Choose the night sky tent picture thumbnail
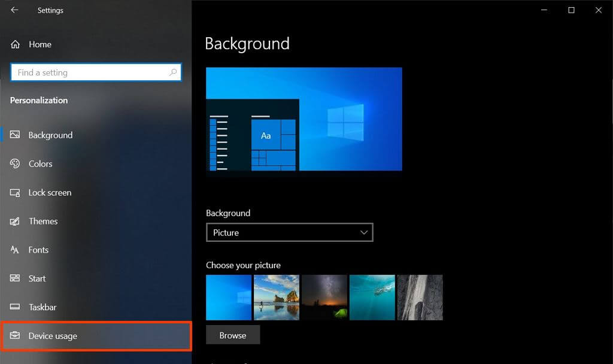Viewport: 613px width, 364px height. click(324, 298)
